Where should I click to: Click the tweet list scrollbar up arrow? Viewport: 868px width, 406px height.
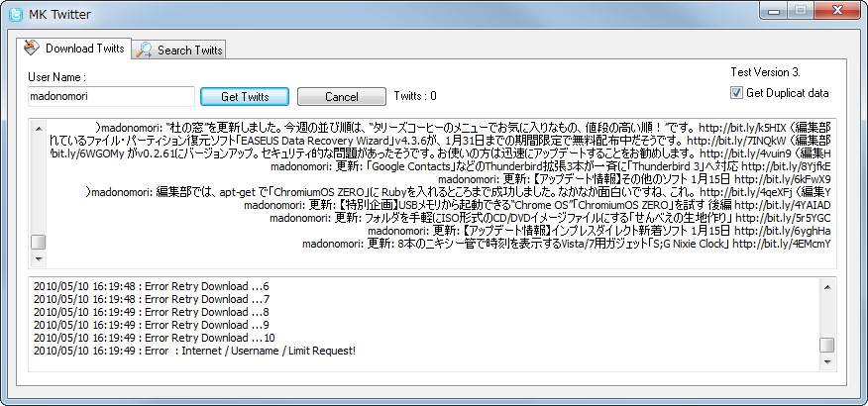pyautogui.click(x=39, y=129)
